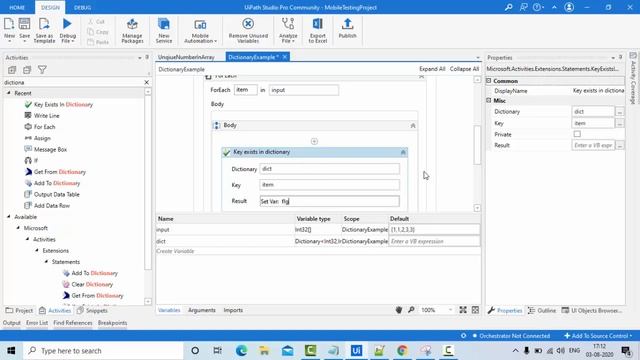The width and height of the screenshot is (640, 360).
Task: Click Add To Source Control button
Action: tap(598, 336)
